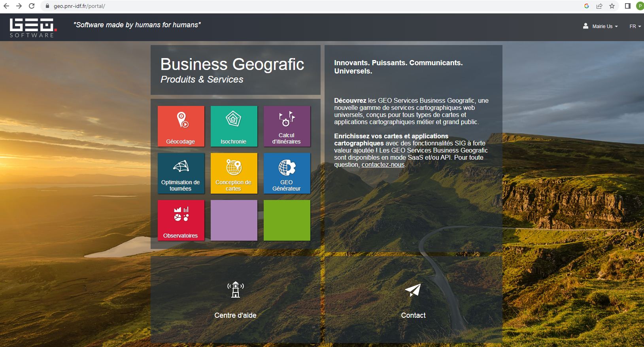
Task: Share this page via share icon
Action: [x=599, y=6]
